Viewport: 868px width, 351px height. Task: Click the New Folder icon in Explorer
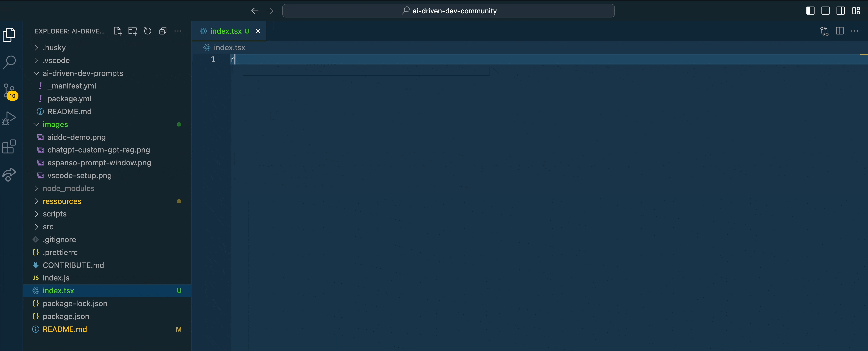[x=132, y=31]
